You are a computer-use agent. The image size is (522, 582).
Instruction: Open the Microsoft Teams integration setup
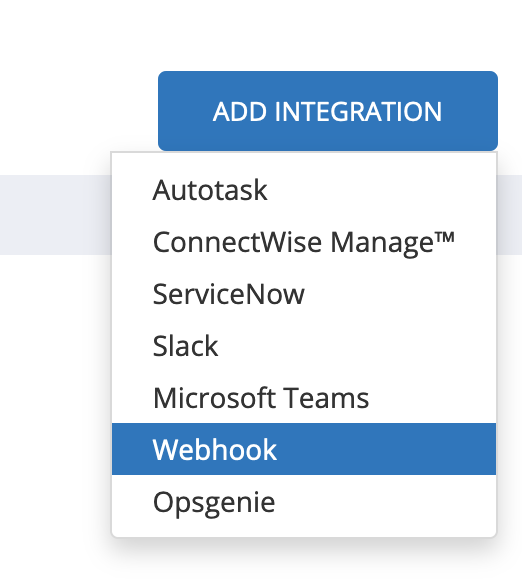(x=304, y=398)
